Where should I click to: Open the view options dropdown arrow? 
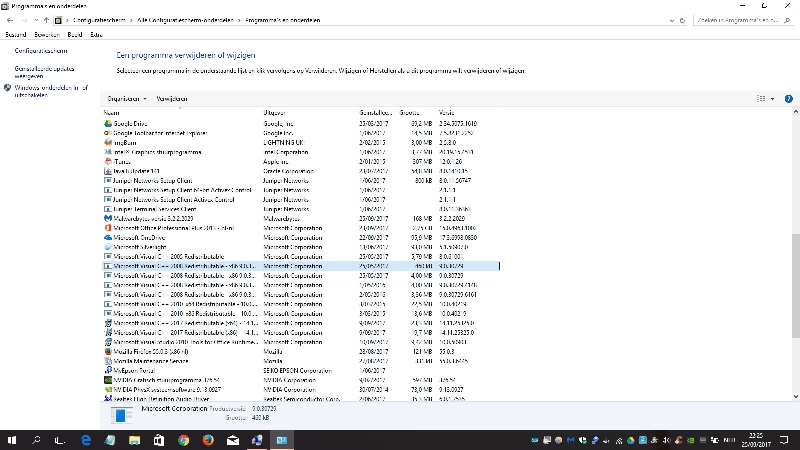pyautogui.click(x=771, y=99)
